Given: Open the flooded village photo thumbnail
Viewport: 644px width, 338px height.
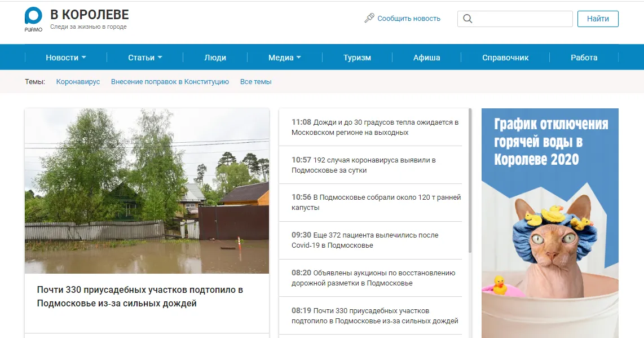Looking at the screenshot, I should 147,191.
